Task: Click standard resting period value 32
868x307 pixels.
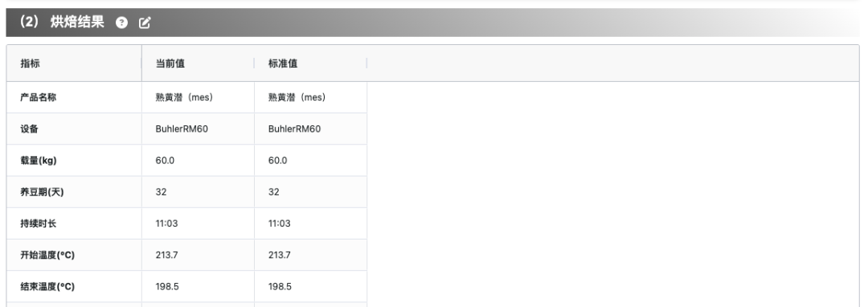Action: coord(274,192)
